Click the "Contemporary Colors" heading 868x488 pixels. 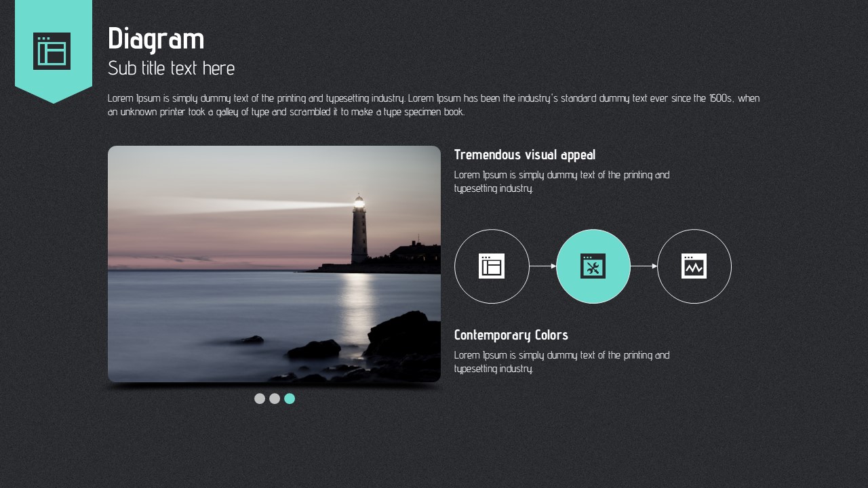tap(511, 335)
